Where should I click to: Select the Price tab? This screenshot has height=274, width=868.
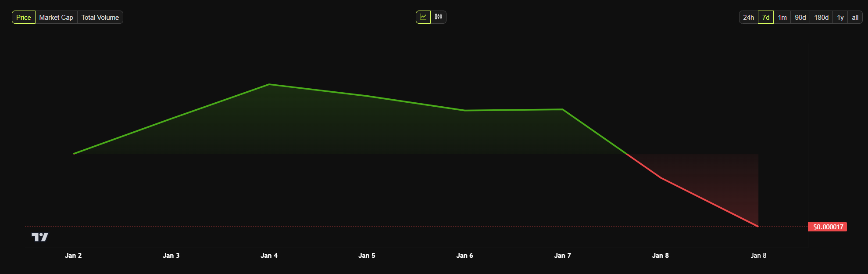[24, 17]
